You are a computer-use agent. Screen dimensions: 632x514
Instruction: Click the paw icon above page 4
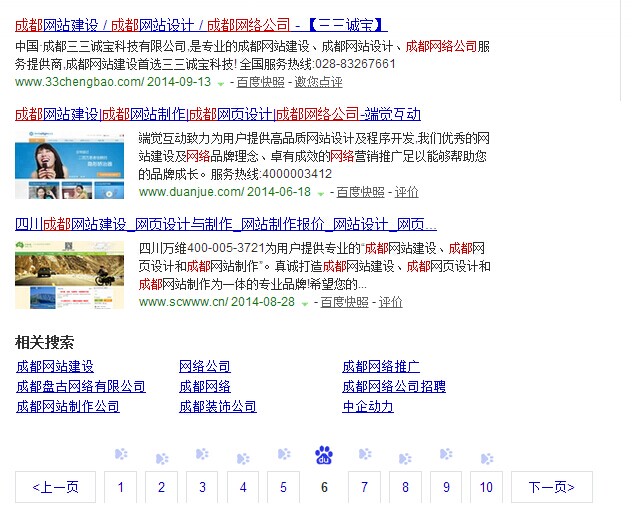point(243,459)
